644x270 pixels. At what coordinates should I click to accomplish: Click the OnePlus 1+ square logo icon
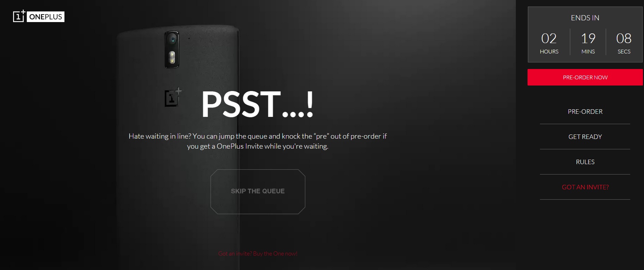click(x=19, y=16)
